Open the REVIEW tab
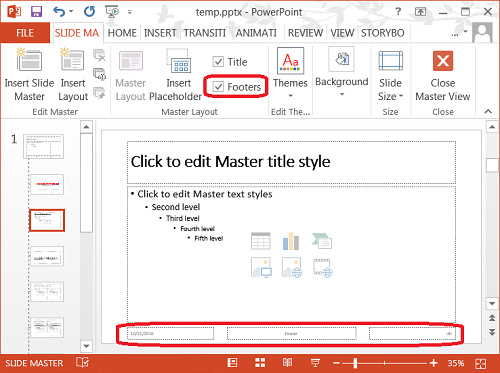This screenshot has height=373, width=500. pyautogui.click(x=305, y=33)
